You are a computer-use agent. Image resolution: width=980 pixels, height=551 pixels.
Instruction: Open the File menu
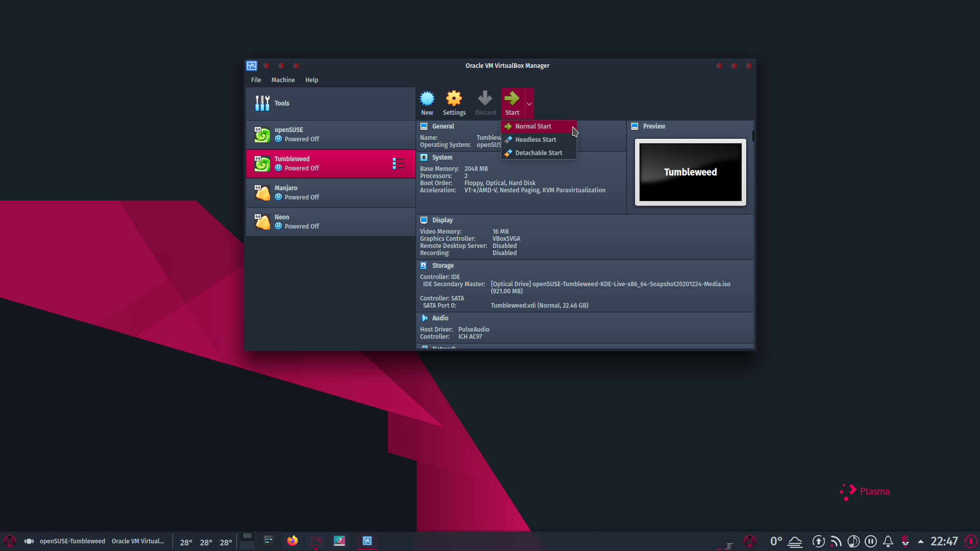256,80
